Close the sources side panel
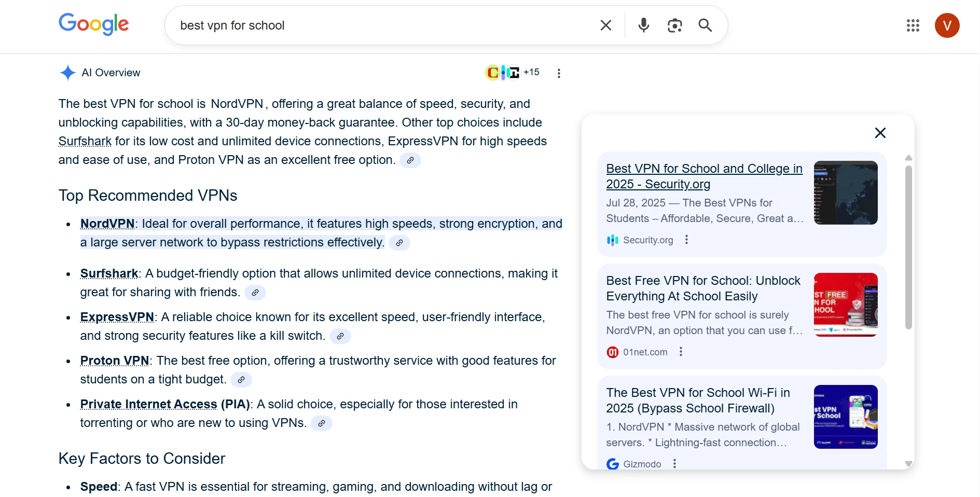 [x=880, y=133]
